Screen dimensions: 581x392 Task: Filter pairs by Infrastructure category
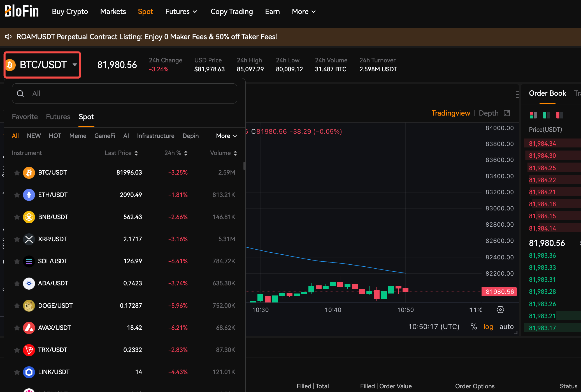click(x=156, y=136)
